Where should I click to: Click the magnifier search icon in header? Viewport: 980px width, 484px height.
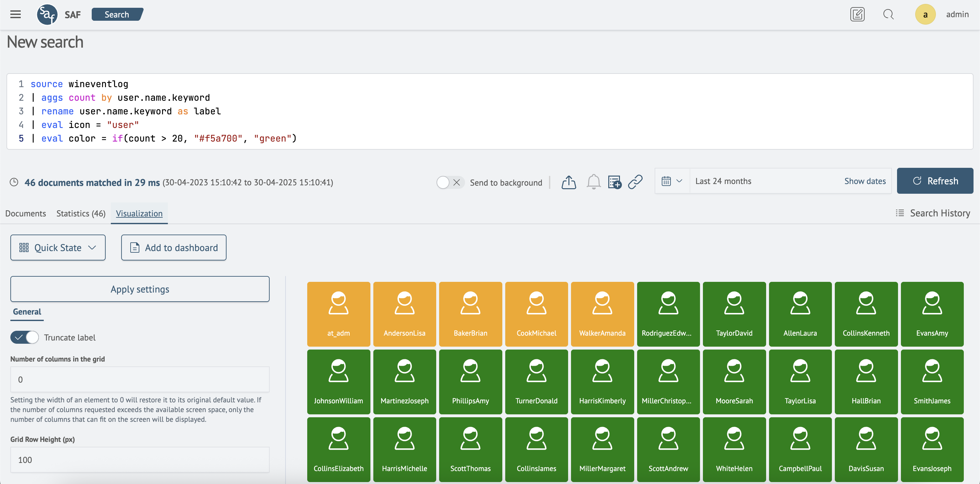pos(888,15)
